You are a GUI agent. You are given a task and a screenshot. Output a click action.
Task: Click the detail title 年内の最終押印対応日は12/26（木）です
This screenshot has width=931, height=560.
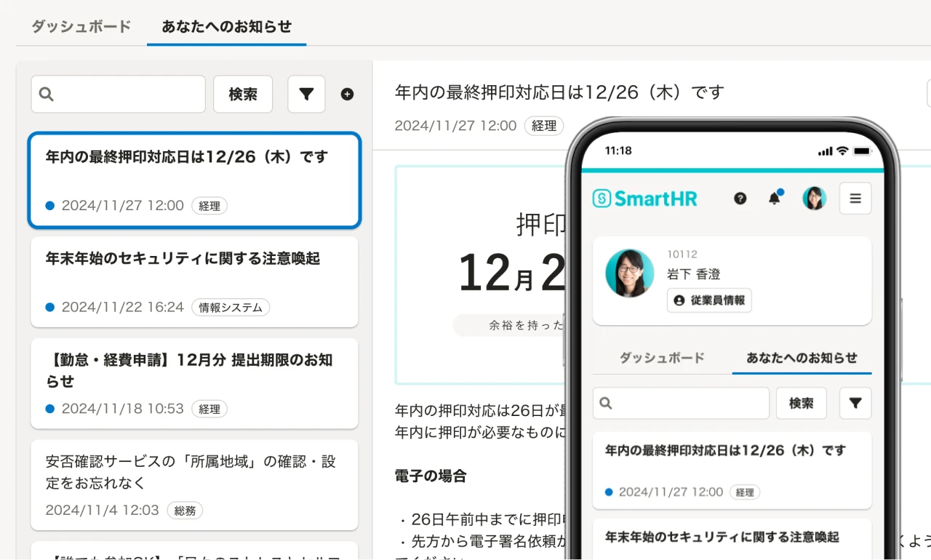click(x=560, y=92)
